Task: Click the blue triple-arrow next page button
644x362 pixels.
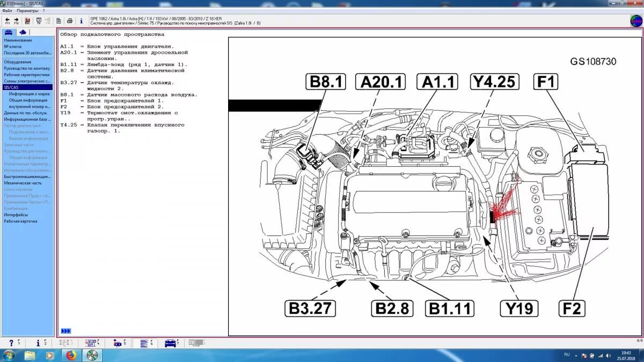Action: click(x=65, y=331)
